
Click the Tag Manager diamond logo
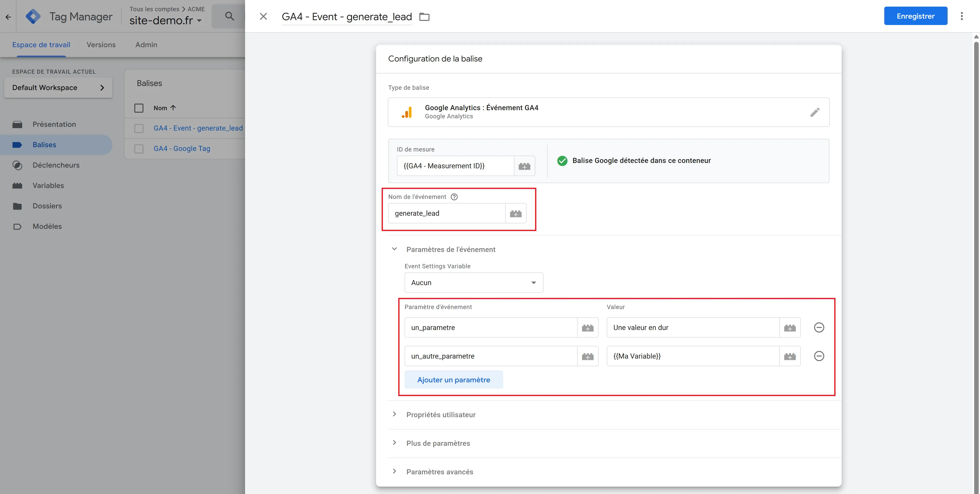point(33,16)
